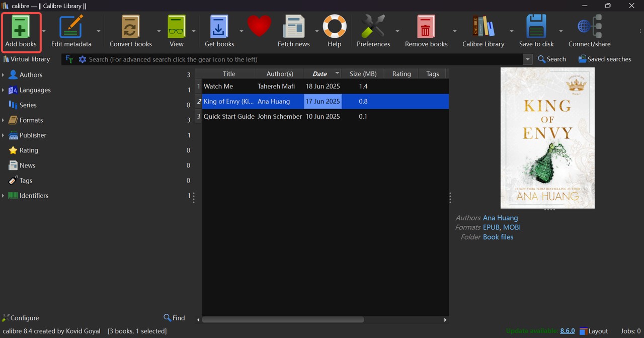This screenshot has width=644, height=338.
Task: Sort by Tags column header
Action: (433, 74)
